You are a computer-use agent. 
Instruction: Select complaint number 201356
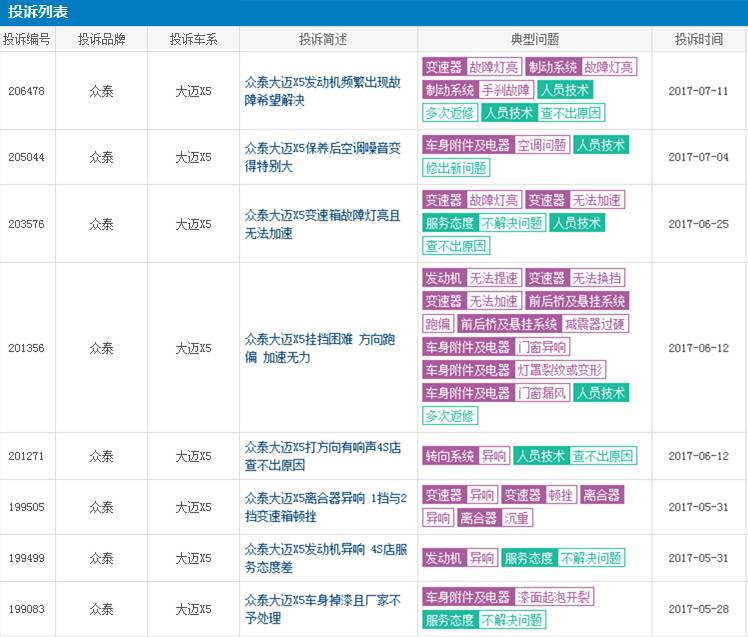click(27, 348)
